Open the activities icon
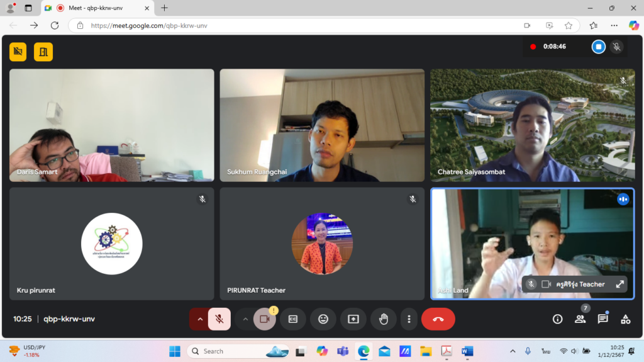 [x=625, y=319]
